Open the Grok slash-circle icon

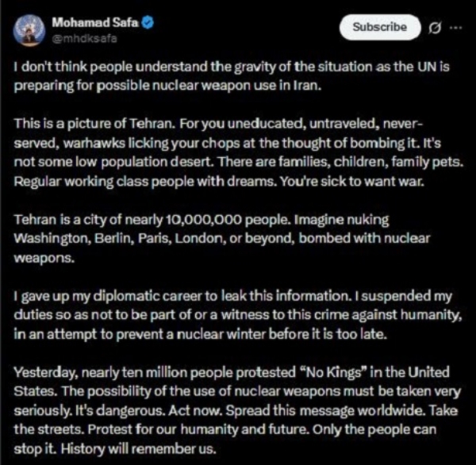tap(434, 28)
